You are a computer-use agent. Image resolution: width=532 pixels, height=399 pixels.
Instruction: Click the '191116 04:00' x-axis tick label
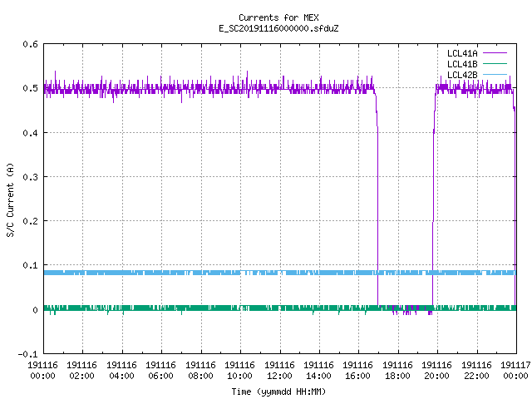click(121, 371)
